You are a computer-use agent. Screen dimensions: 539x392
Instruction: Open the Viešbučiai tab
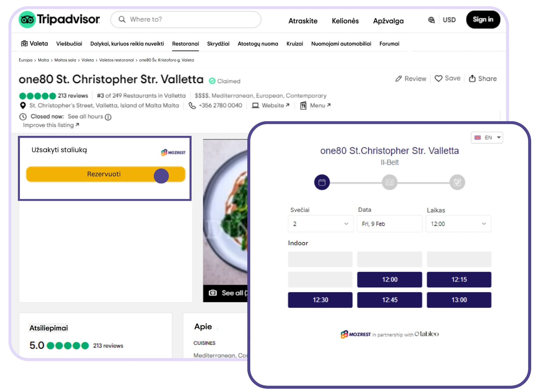point(69,44)
